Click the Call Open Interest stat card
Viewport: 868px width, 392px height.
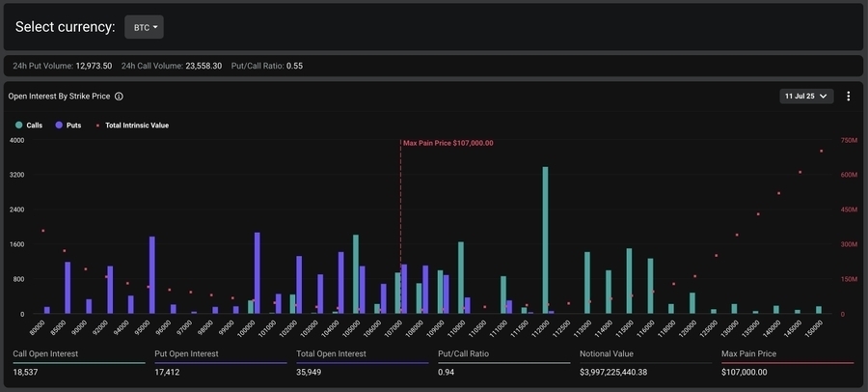click(74, 363)
